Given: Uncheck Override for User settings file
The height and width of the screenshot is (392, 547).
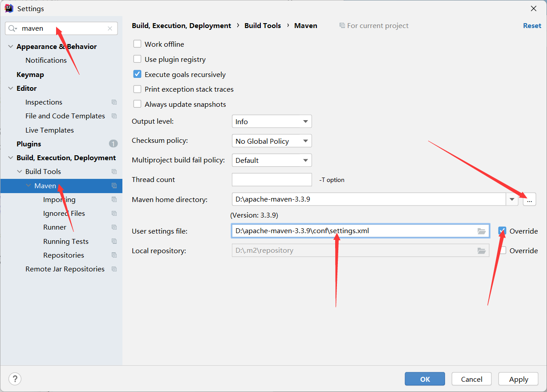Looking at the screenshot, I should click(x=502, y=231).
